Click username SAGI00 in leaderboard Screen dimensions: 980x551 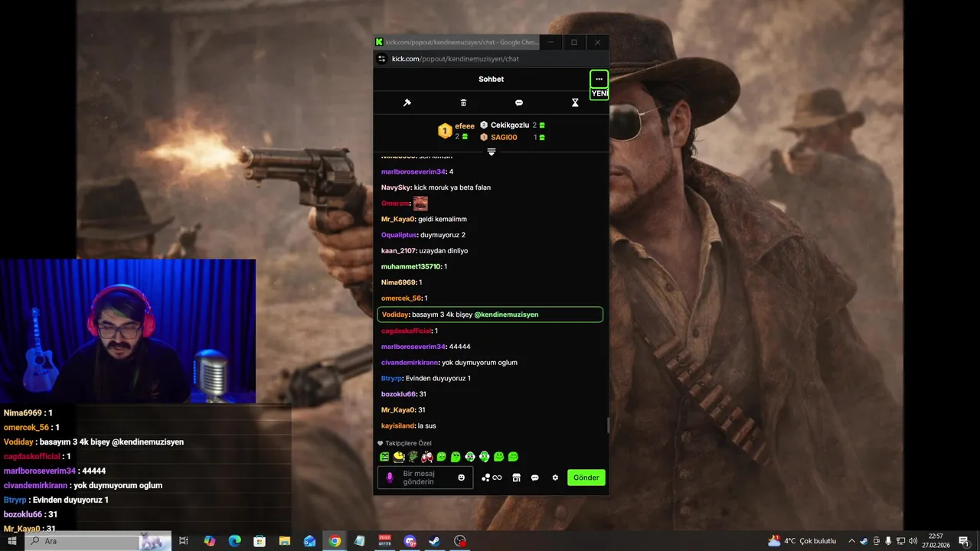[x=504, y=137]
